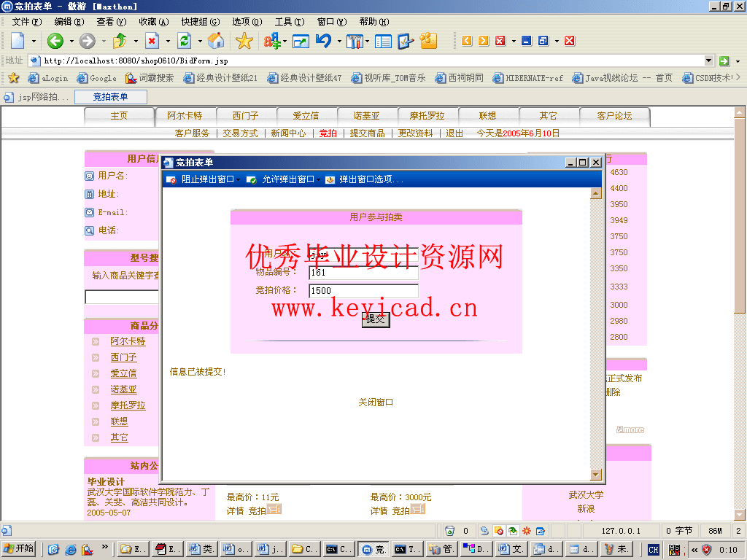Click the 竞拍价格 input field
The width and height of the screenshot is (747, 560).
(363, 290)
